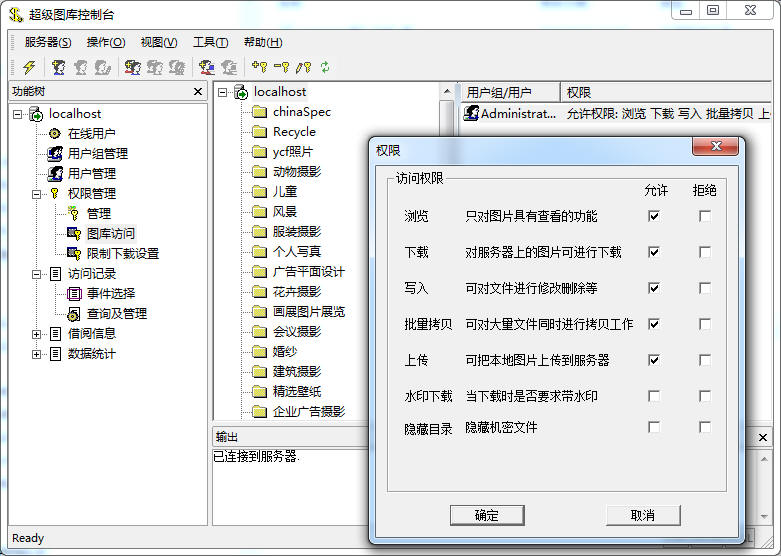Select the 查询及管理 tree icon

pos(74,313)
